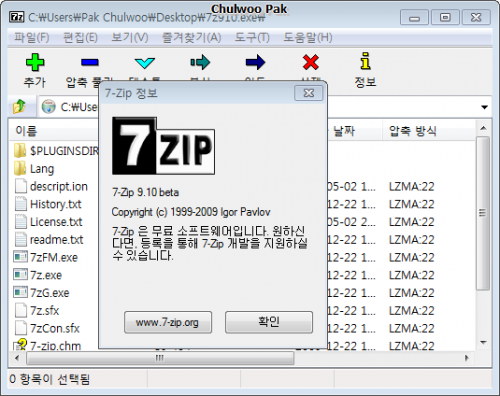The image size is (500, 396).
Task: Click LZMA:22 in the 7zFM.exe row
Action: (x=412, y=257)
